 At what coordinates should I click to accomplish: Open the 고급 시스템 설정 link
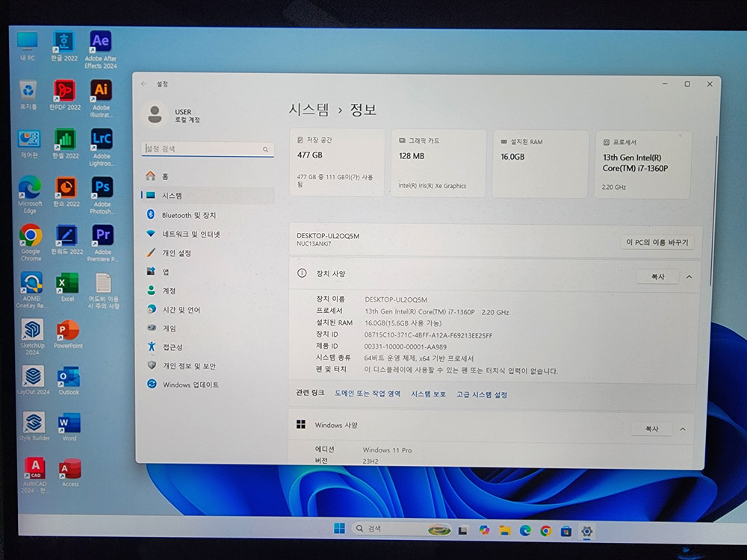click(x=483, y=394)
